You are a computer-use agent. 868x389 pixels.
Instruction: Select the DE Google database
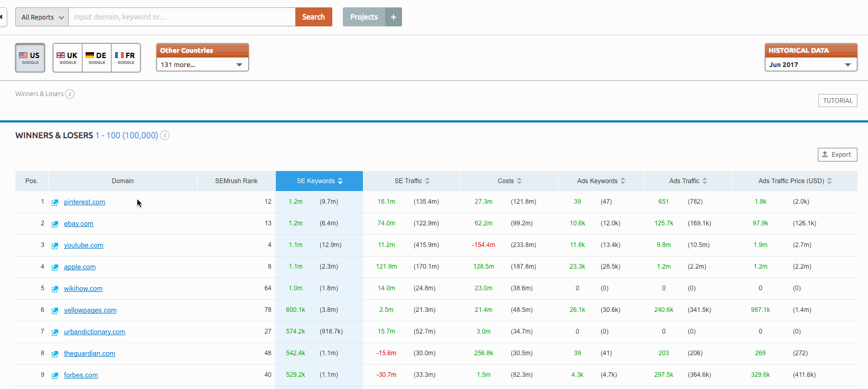click(97, 58)
